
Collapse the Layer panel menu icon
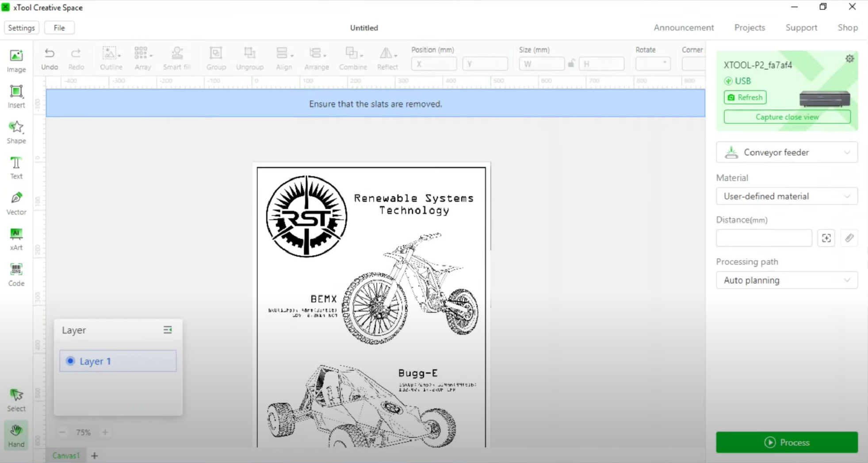(168, 330)
